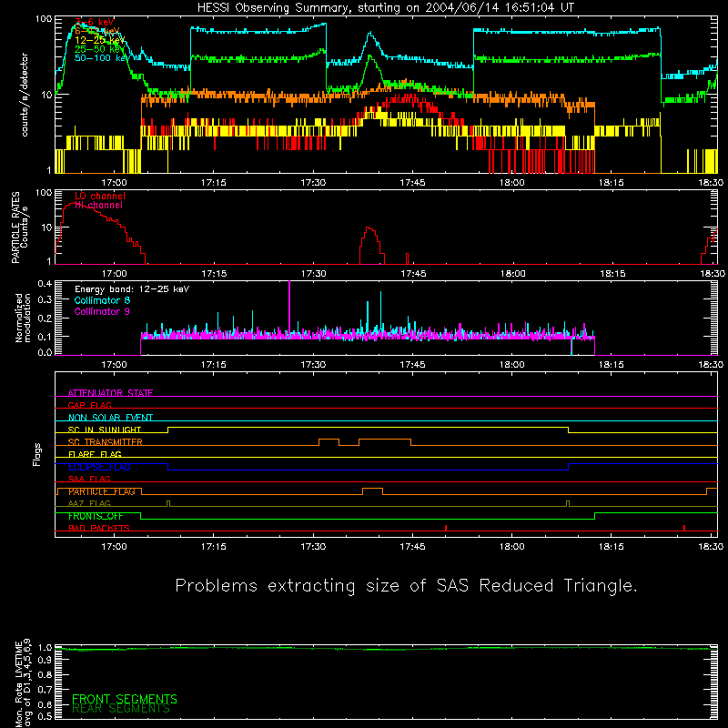Click the 'Energy band: 12-25 keV' label

(x=132, y=289)
